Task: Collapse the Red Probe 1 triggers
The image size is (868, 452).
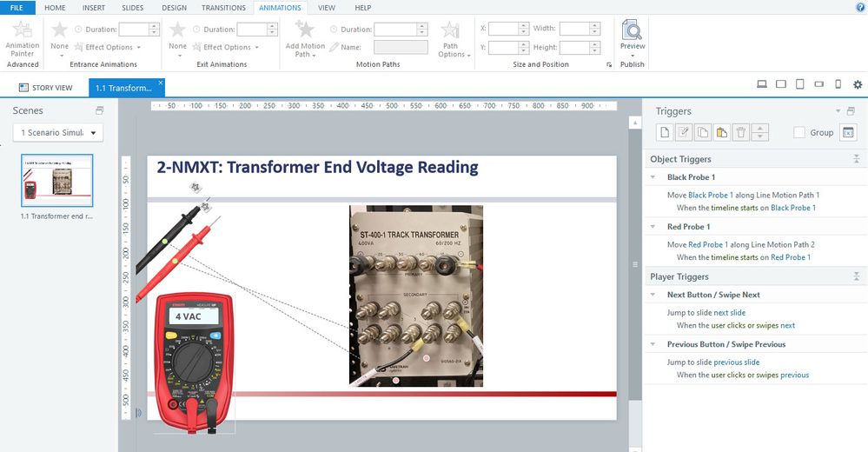Action: point(653,227)
